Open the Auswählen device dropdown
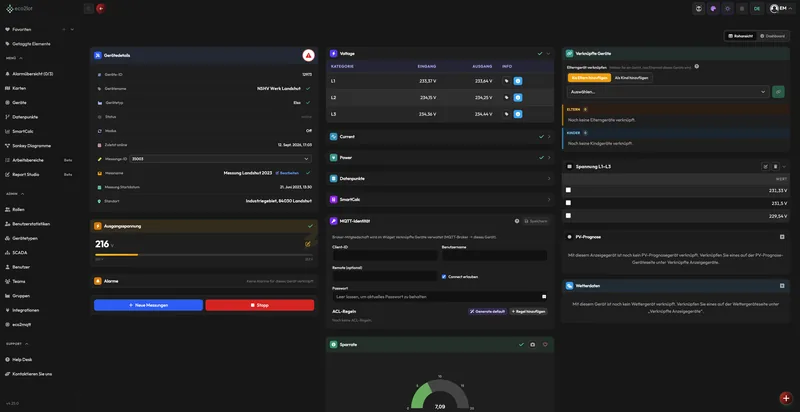Screen dimensions: 800x412 pos(668,92)
